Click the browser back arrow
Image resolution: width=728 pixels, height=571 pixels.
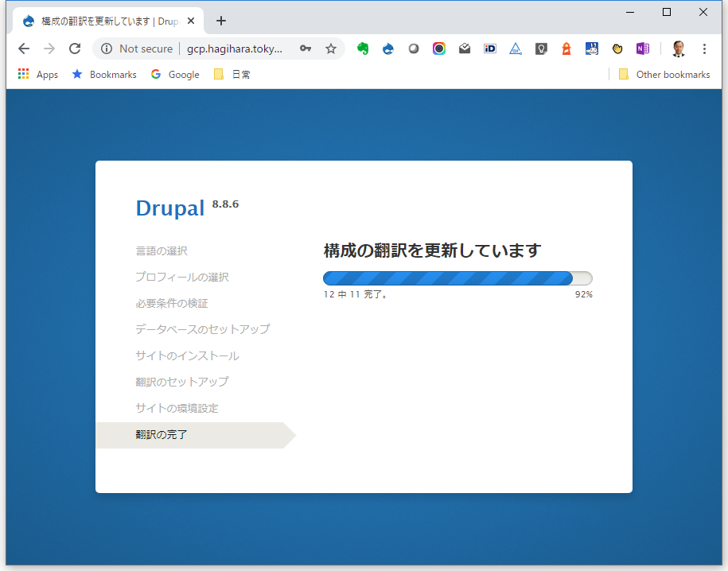pos(24,49)
